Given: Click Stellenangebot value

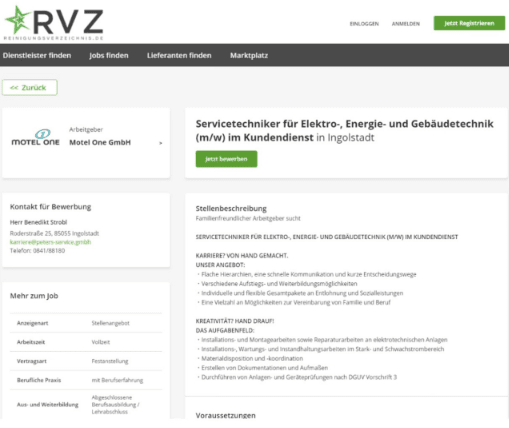Looking at the screenshot, I should point(110,323).
